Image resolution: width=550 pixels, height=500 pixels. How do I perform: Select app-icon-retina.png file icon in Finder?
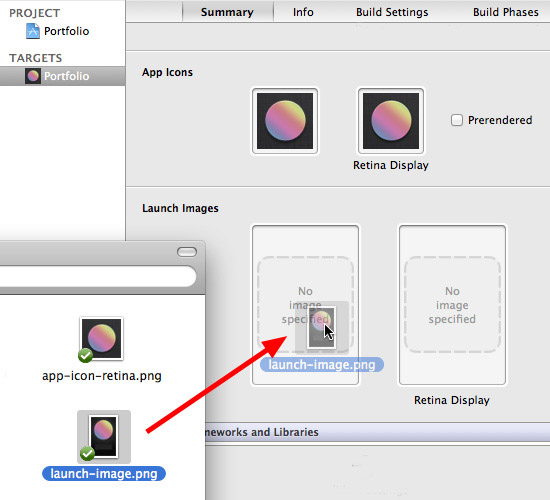pyautogui.click(x=102, y=339)
